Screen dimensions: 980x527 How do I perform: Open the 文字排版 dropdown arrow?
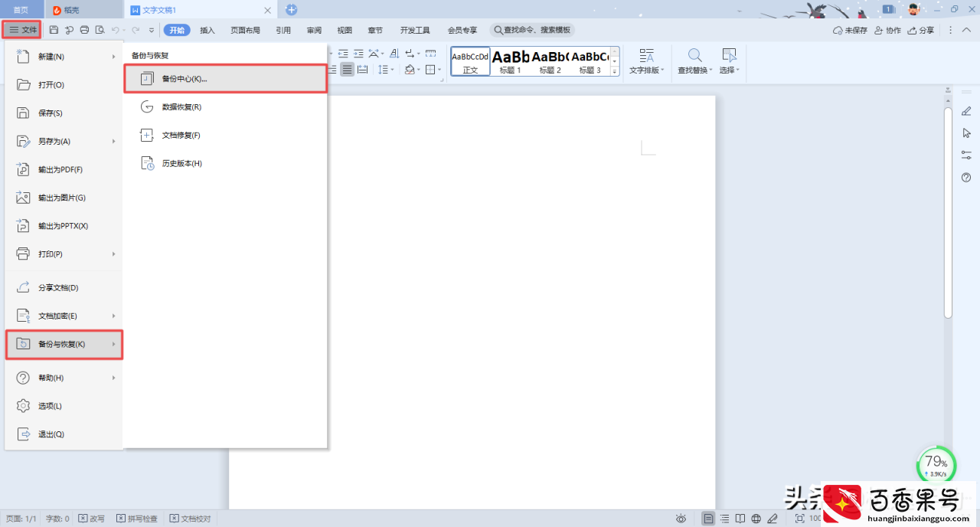(662, 70)
